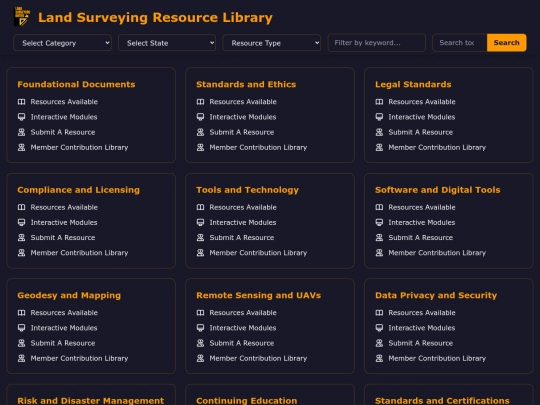This screenshot has height=405, width=540.
Task: Open Member Contribution Library text in Standards and Ethics
Action: (258, 147)
